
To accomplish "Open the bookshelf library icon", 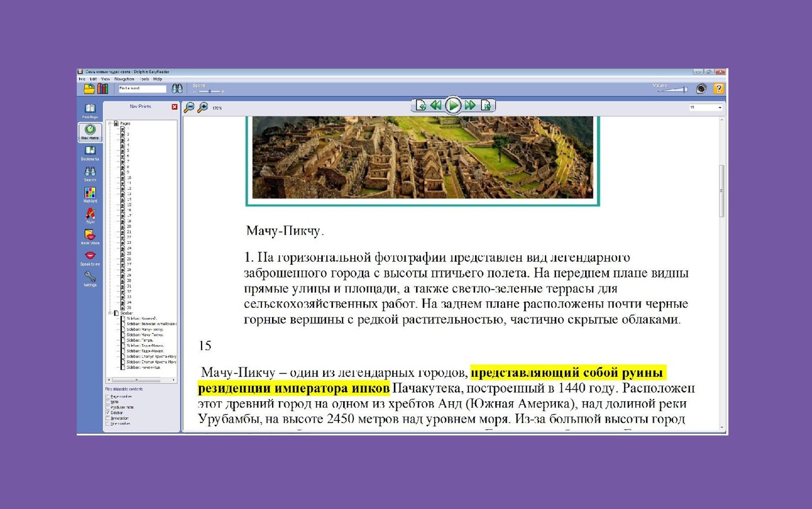I will pyautogui.click(x=103, y=89).
